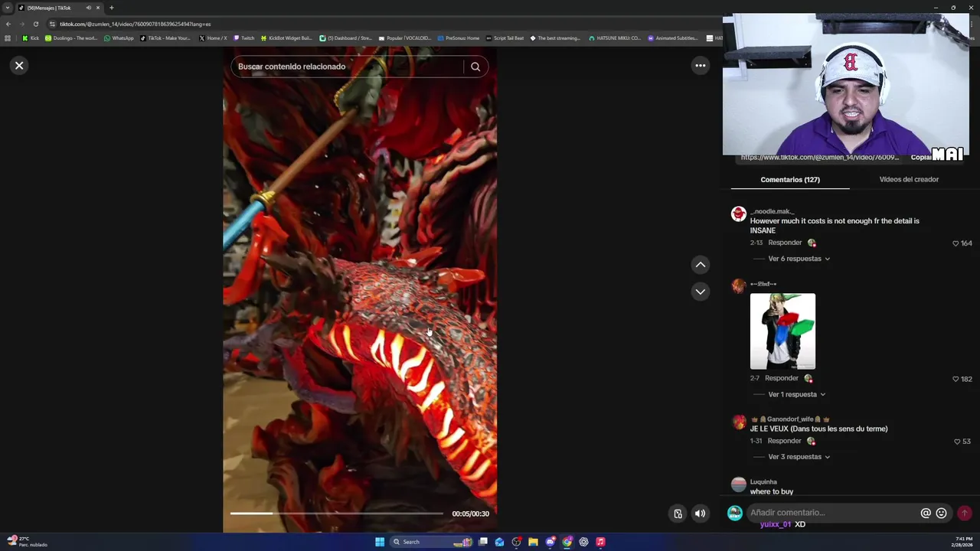
Task: Post comment with the red send arrow
Action: 965,514
